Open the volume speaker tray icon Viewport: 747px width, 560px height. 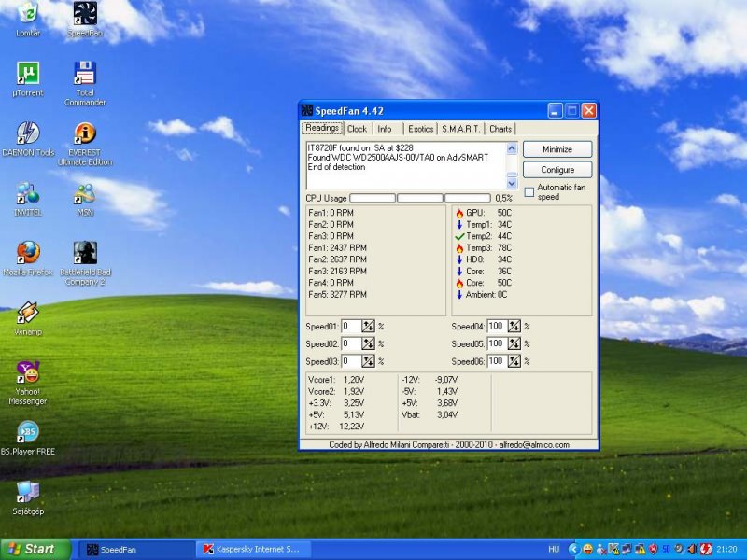693,549
